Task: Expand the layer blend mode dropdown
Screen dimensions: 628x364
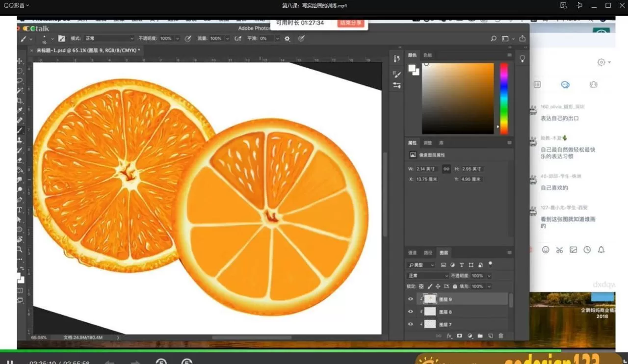Action: click(x=427, y=276)
